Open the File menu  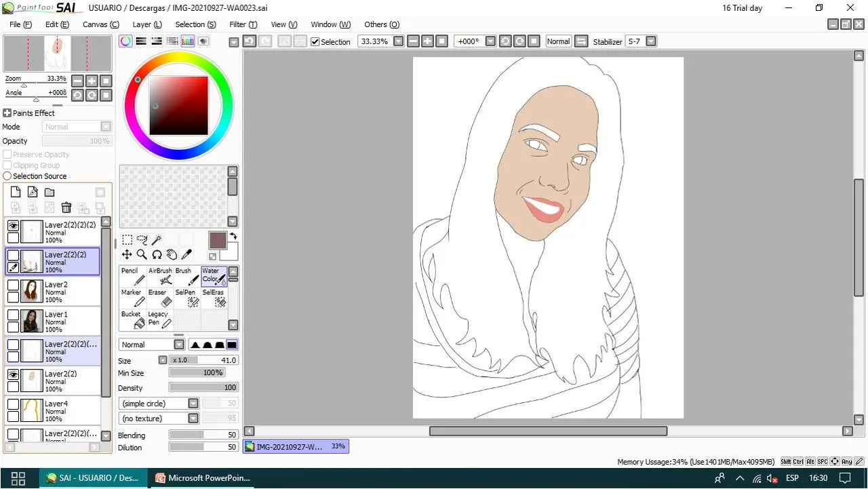click(x=20, y=24)
